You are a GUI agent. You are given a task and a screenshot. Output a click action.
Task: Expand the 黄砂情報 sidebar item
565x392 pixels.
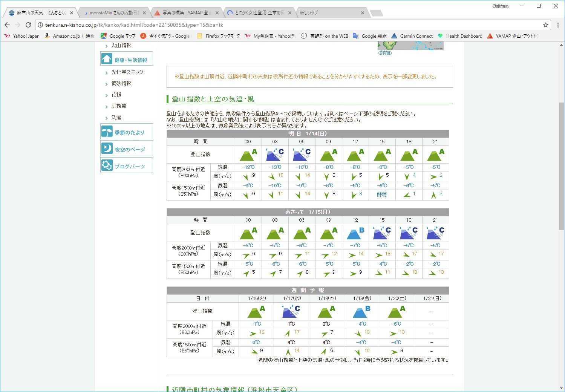point(107,84)
